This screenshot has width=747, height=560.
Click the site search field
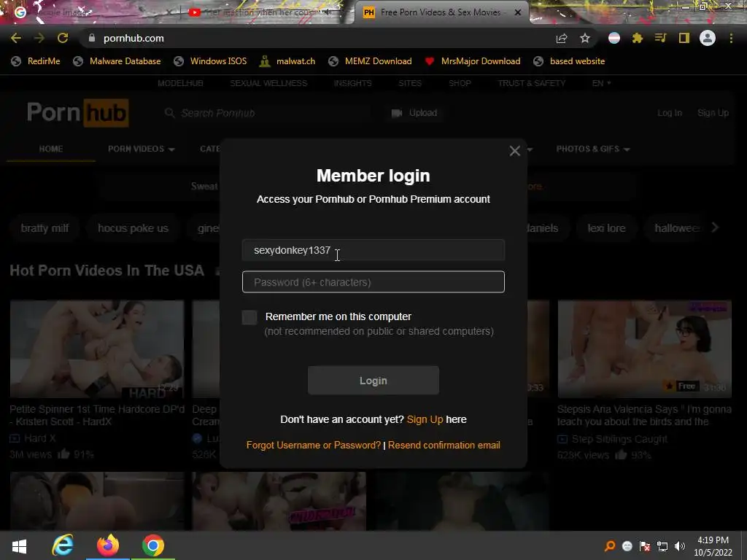click(x=267, y=113)
